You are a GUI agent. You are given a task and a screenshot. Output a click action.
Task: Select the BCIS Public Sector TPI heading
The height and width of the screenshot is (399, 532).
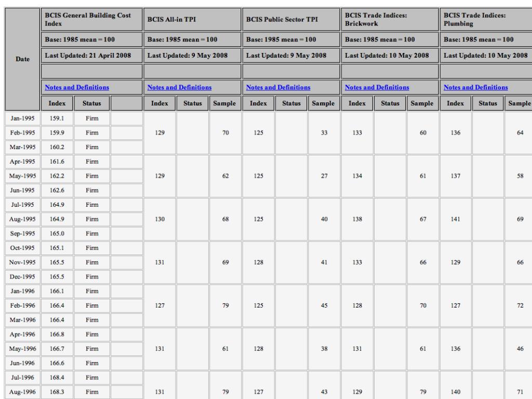[x=291, y=19]
